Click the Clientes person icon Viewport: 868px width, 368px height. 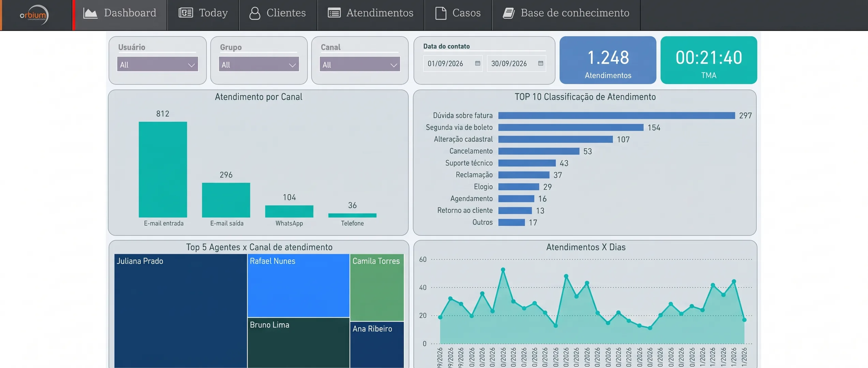(255, 13)
